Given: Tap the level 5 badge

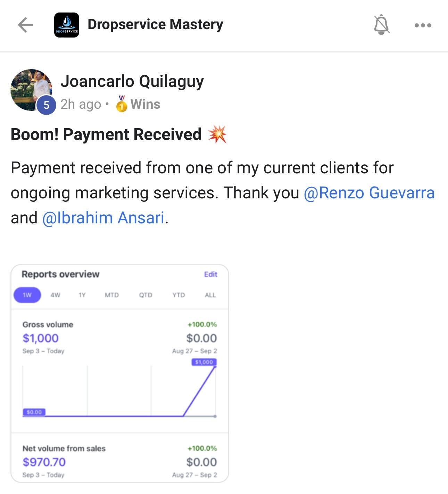Looking at the screenshot, I should pyautogui.click(x=46, y=105).
